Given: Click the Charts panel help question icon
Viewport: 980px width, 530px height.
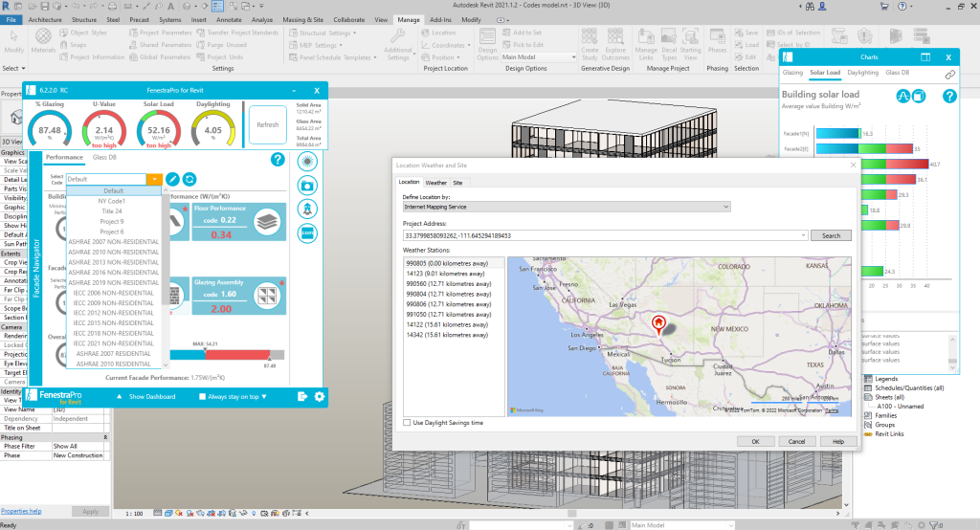Looking at the screenshot, I should 949,97.
